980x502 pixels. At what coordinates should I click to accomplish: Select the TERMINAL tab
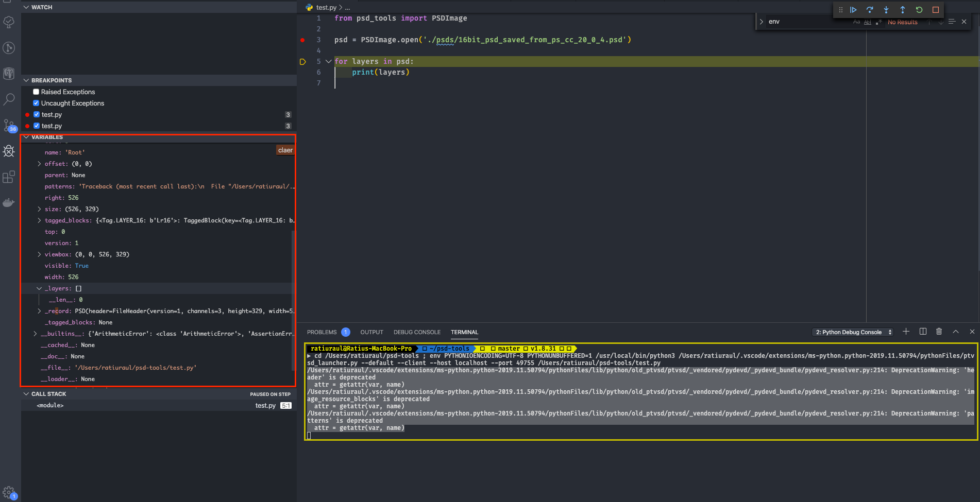tap(464, 332)
